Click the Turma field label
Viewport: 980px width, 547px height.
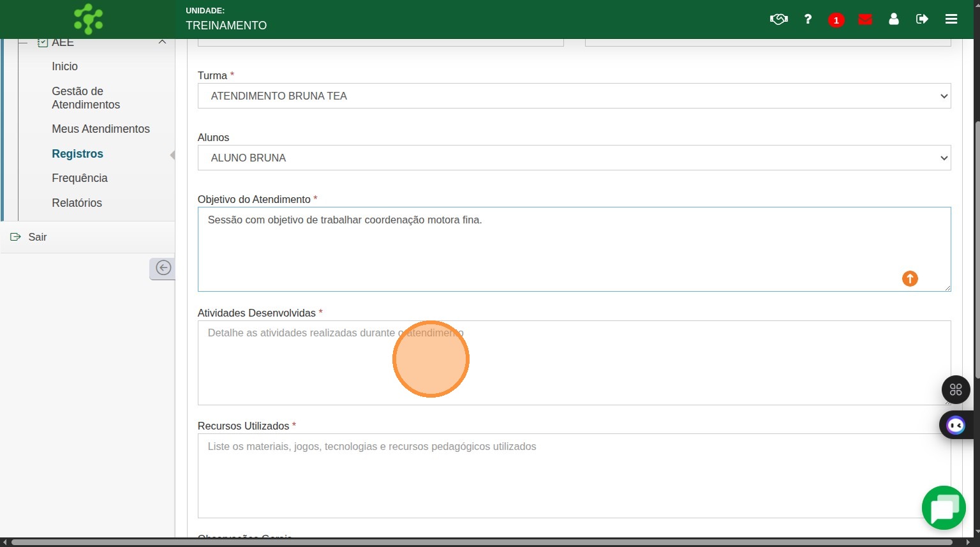212,75
